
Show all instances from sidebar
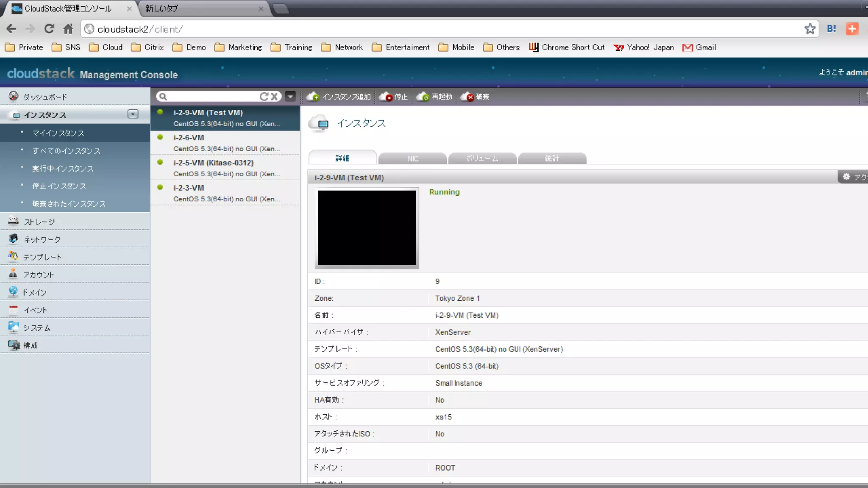67,151
